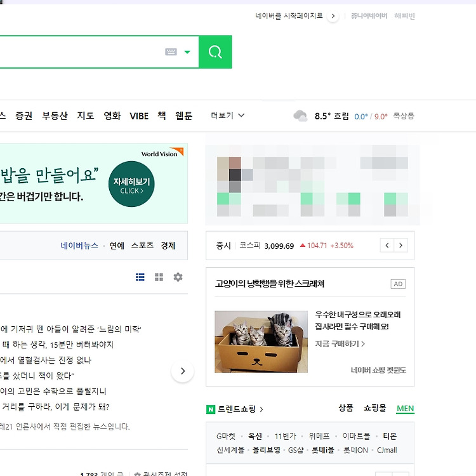Open 11번가 shopping mall link
This screenshot has height=476, width=476.
click(285, 436)
